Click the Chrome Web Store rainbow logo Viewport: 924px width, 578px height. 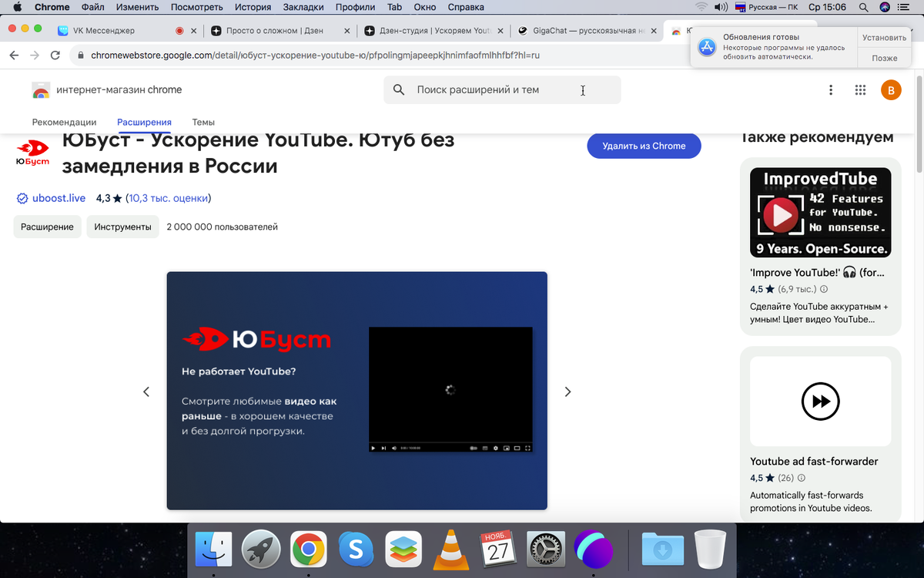(41, 90)
